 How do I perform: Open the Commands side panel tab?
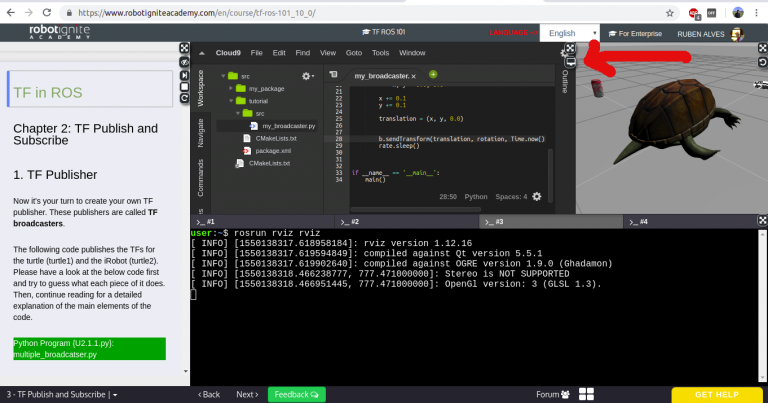pos(200,178)
